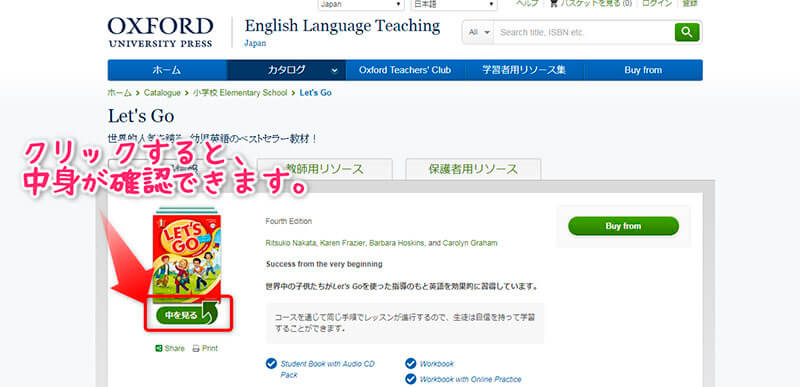Image resolution: width=800 pixels, height=387 pixels.
Task: Open the Catalogue breadcrumb link
Action: tap(162, 93)
